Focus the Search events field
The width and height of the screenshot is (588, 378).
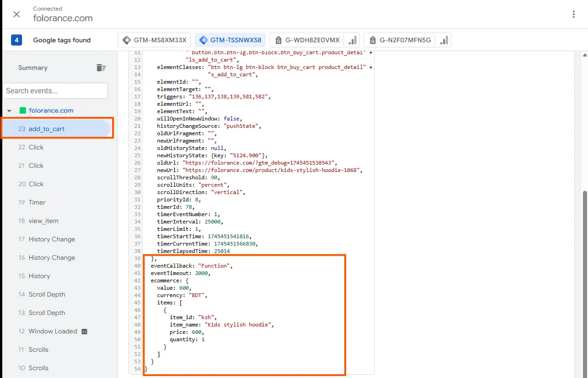coord(55,91)
